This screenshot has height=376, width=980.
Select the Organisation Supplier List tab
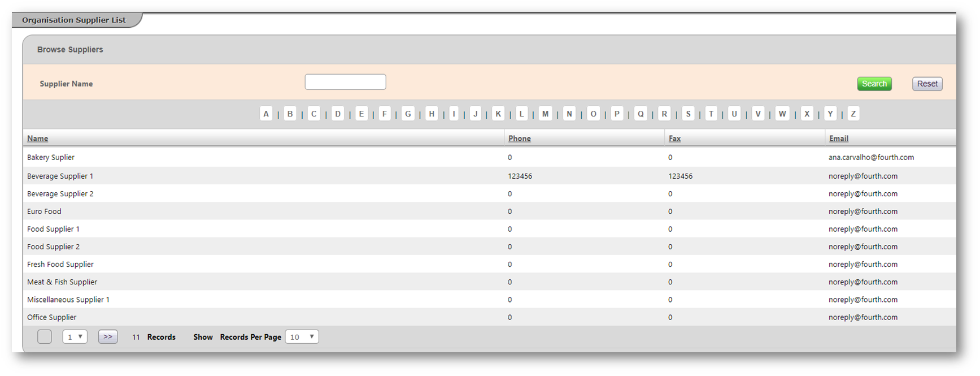[x=74, y=20]
